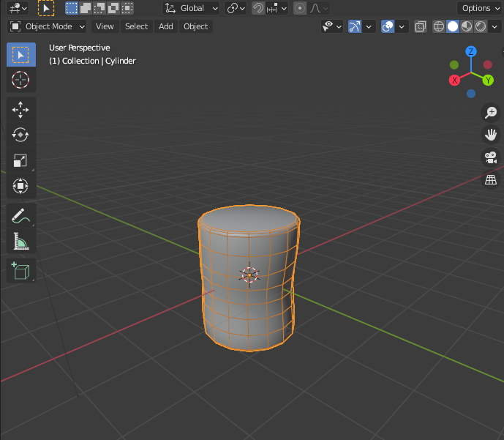
Task: Toggle viewport gizmos display
Action: (x=355, y=26)
